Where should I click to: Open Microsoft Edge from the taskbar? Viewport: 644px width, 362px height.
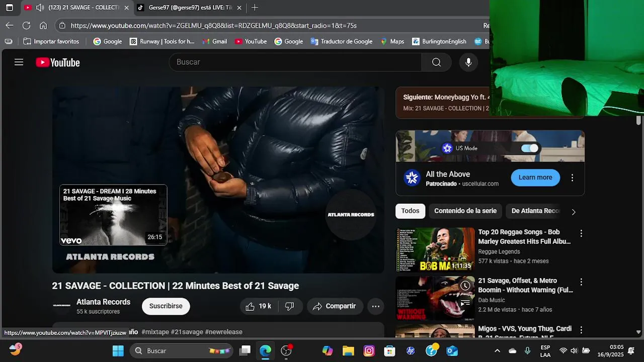point(265,350)
